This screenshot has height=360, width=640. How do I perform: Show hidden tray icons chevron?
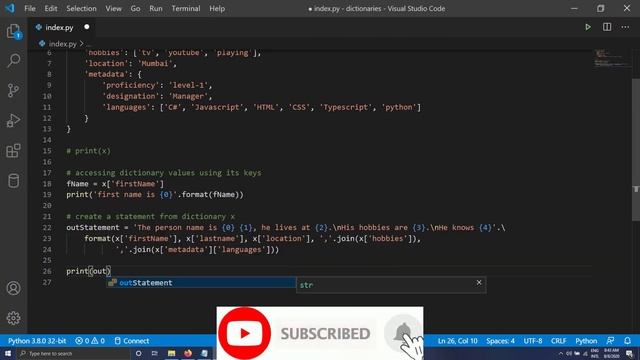point(560,353)
